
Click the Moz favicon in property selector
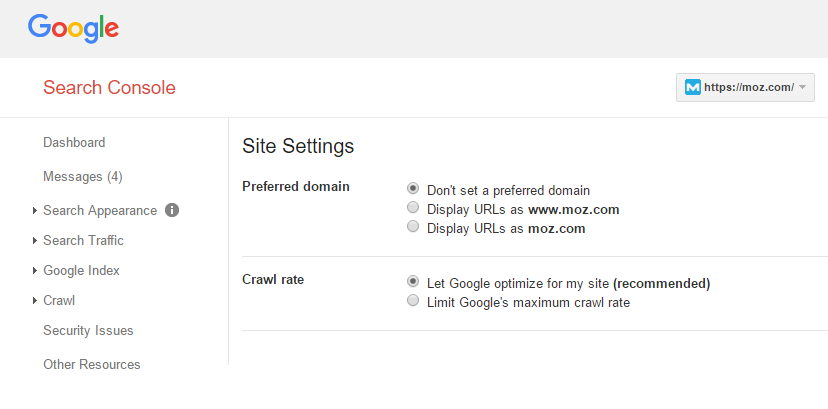coord(692,87)
